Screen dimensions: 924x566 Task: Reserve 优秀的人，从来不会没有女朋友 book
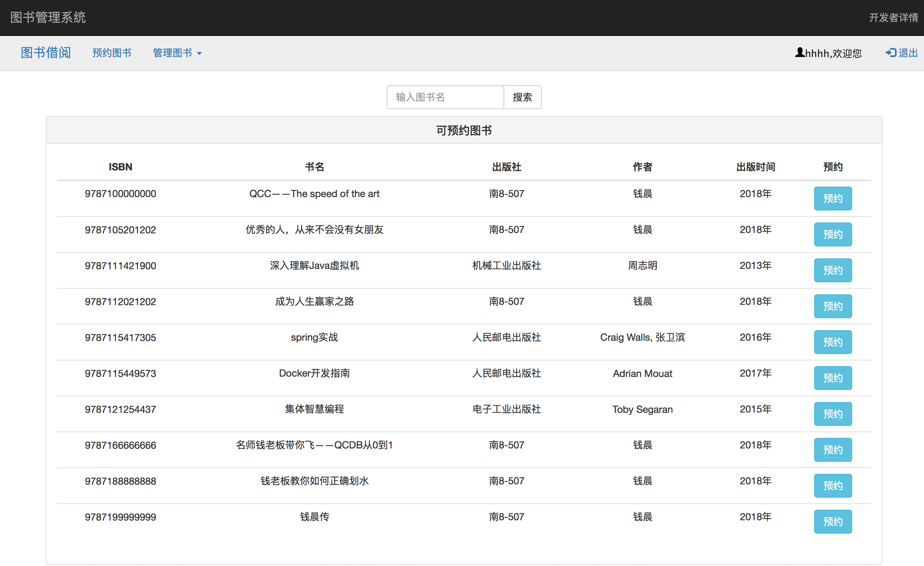[x=832, y=234]
